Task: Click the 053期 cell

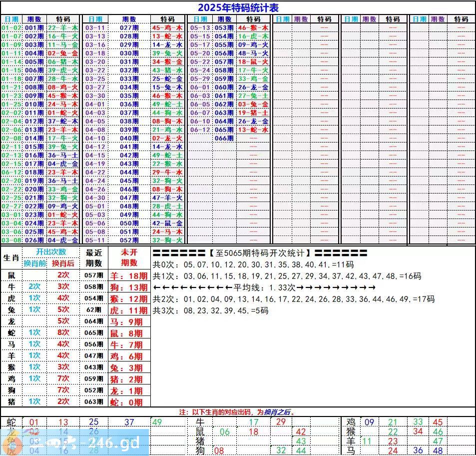Action: coord(224,28)
